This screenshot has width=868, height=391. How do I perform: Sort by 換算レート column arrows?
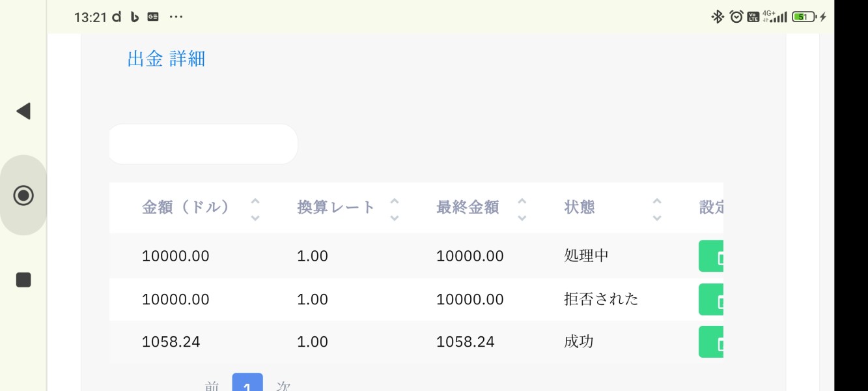tap(394, 209)
